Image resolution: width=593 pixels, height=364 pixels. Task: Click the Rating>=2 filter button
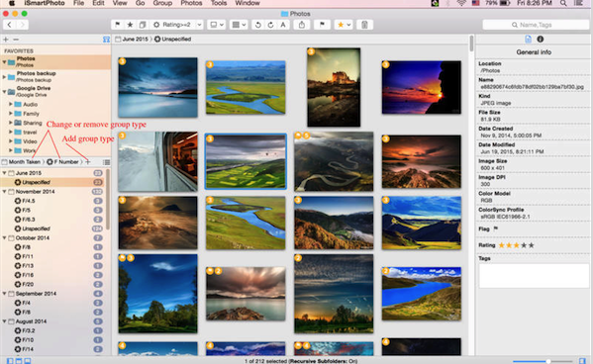click(172, 25)
